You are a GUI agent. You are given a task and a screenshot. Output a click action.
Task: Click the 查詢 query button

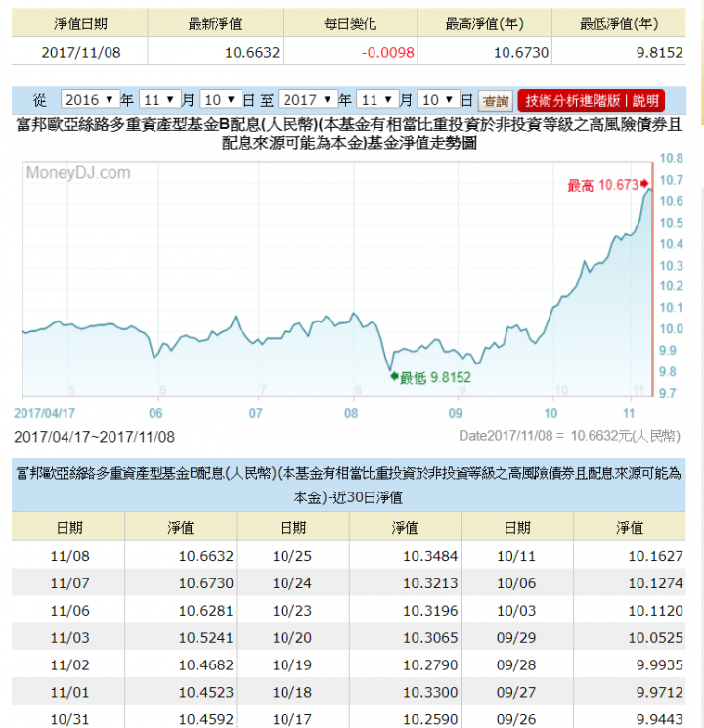[496, 101]
